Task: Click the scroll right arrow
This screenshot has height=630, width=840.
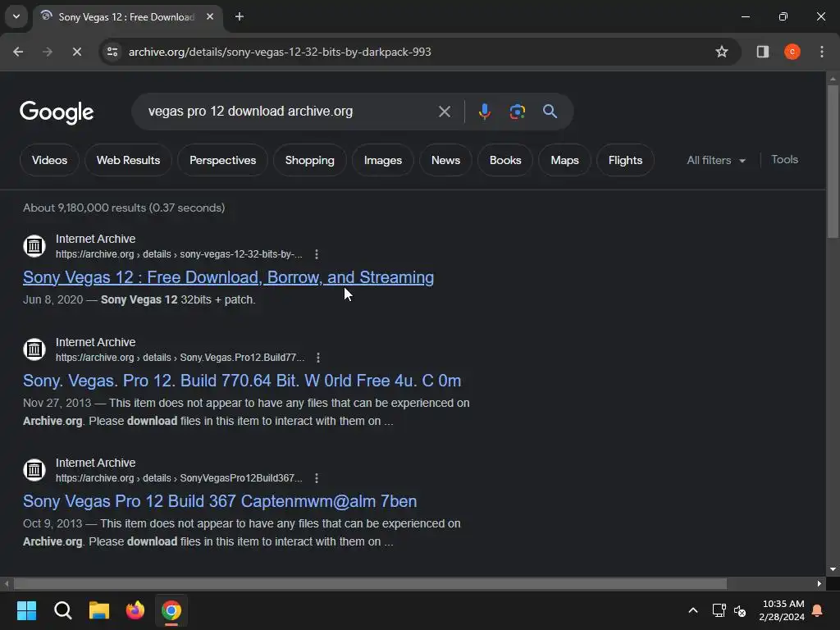Action: pyautogui.click(x=819, y=583)
